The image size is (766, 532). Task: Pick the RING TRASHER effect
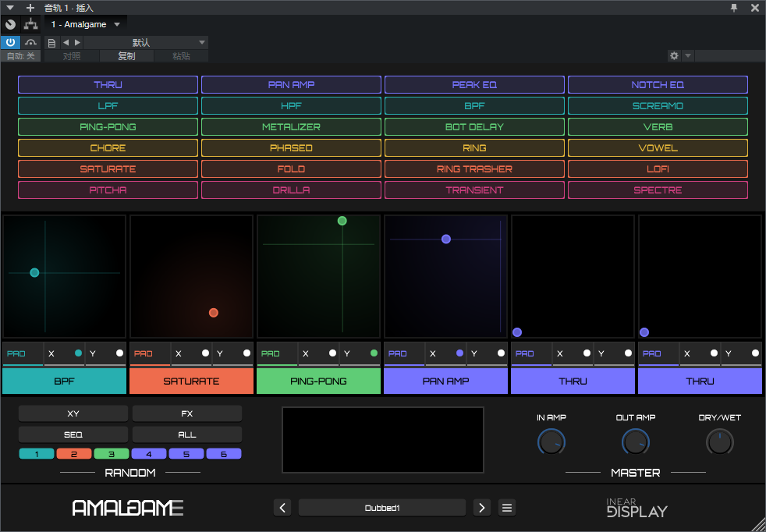(x=474, y=168)
